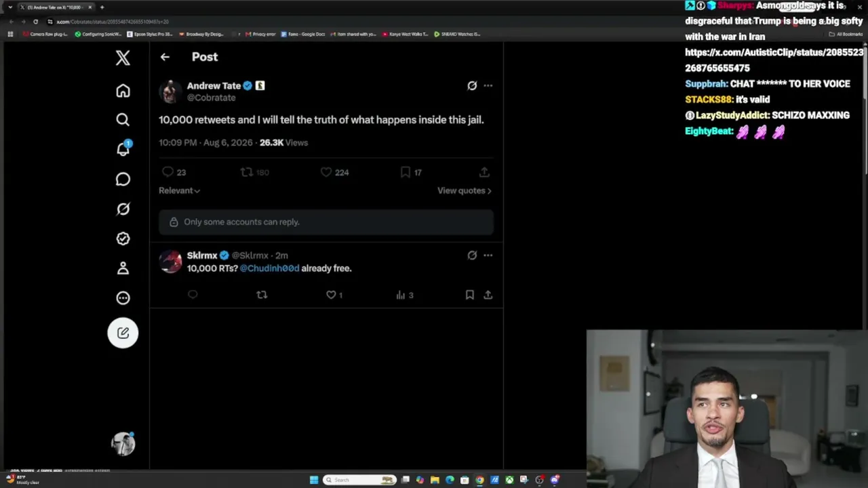
Task: Click the share icon on Andrew Tate's post
Action: 484,172
